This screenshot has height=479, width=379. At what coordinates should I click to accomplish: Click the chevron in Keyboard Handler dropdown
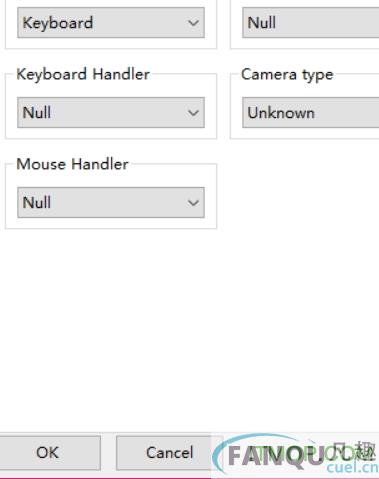click(193, 113)
